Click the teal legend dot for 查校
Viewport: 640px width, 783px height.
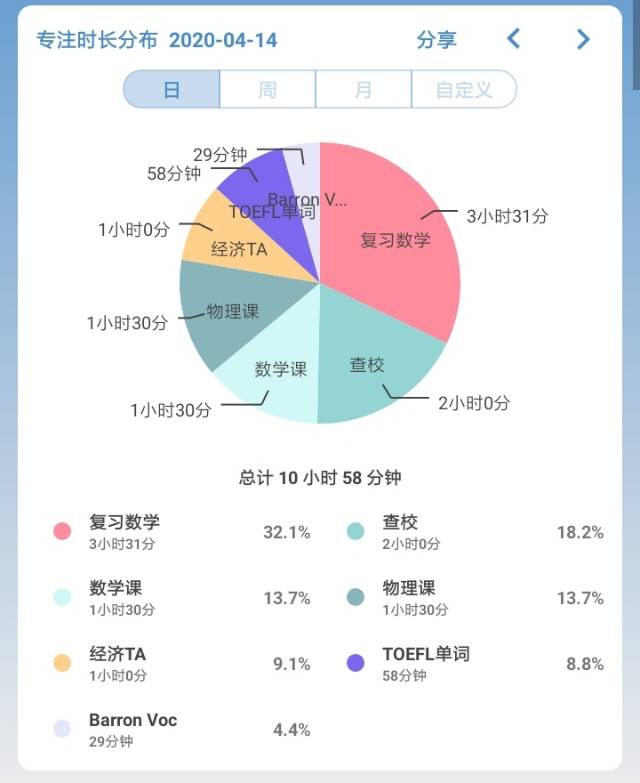coord(355,532)
